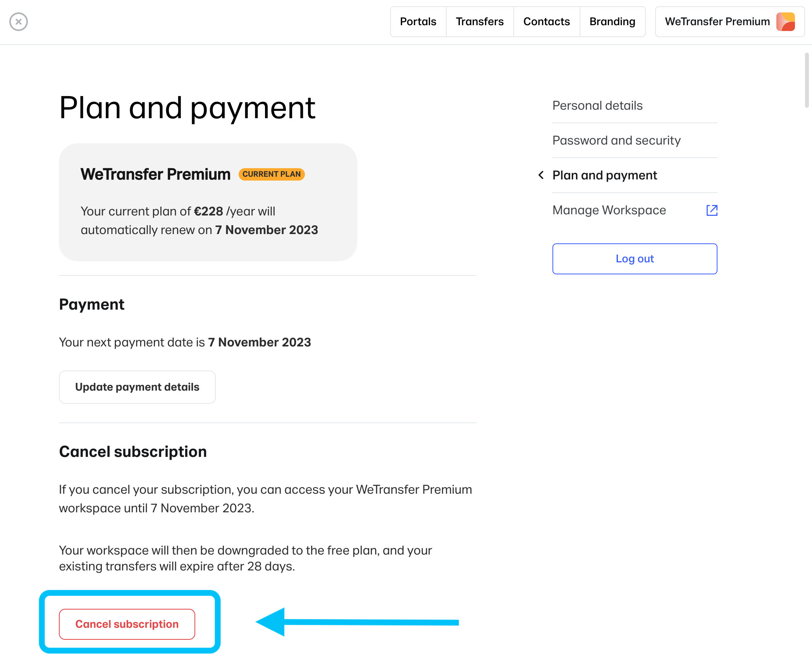This screenshot has width=812, height=658.
Task: Select Plan and payment sidebar item
Action: [x=605, y=175]
